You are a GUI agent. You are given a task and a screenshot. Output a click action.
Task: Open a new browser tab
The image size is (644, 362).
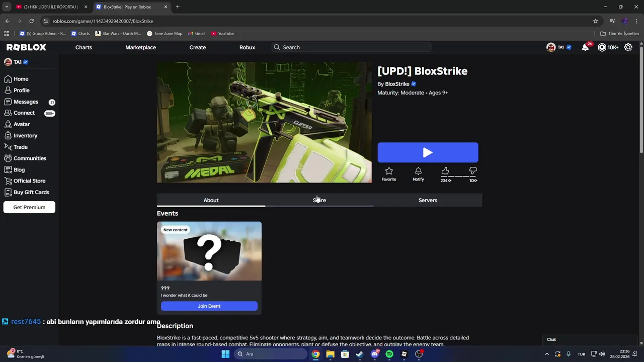click(178, 7)
